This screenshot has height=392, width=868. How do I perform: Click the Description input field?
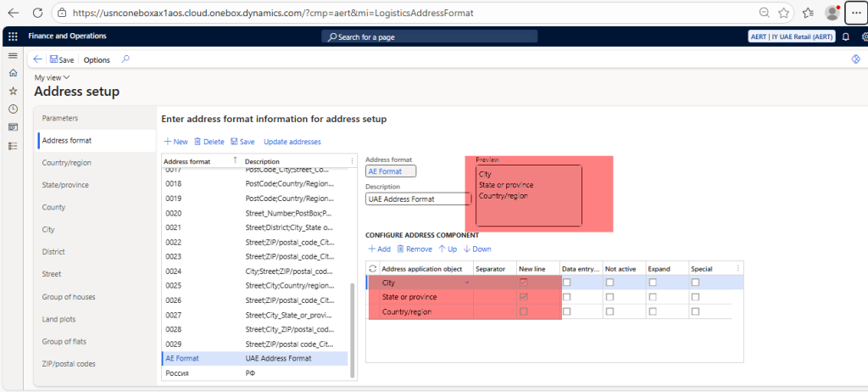tap(417, 199)
